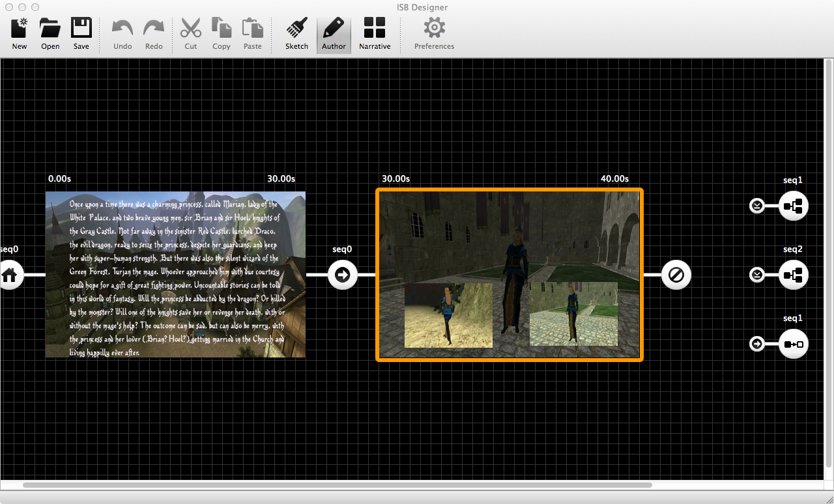The width and height of the screenshot is (834, 504).
Task: Create a new project with New
Action: (x=20, y=34)
